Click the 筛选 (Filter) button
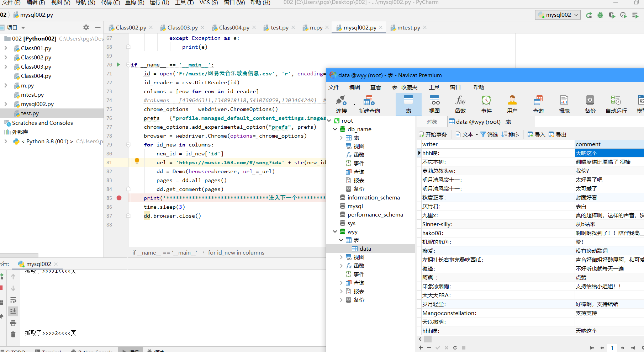This screenshot has height=352, width=644. tap(489, 134)
